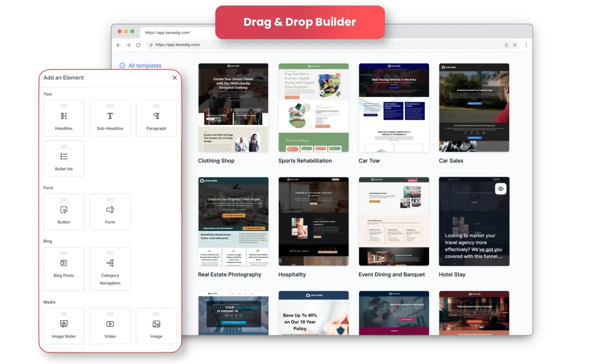Open the Hospitality template thumbnail
The width and height of the screenshot is (600, 364).
pos(313,221)
